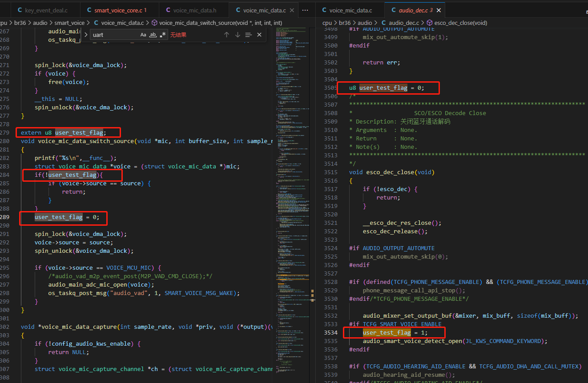Click cube symbol icon before esco_dec_close
The image size is (588, 383).
(x=429, y=23)
